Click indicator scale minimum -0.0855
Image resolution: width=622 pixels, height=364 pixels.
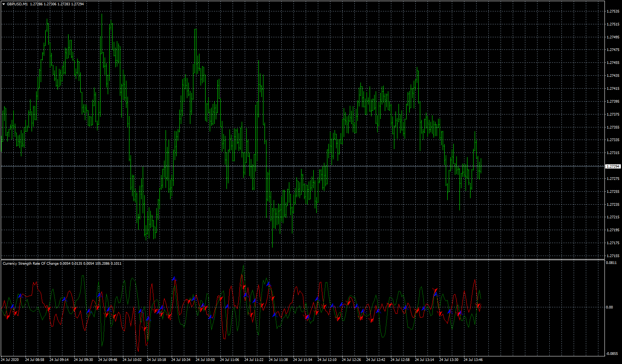tap(612, 354)
